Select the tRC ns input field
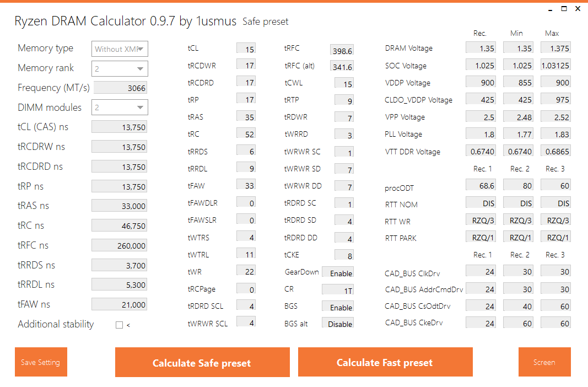Image resolution: width=588 pixels, height=387 pixels. pos(119,225)
